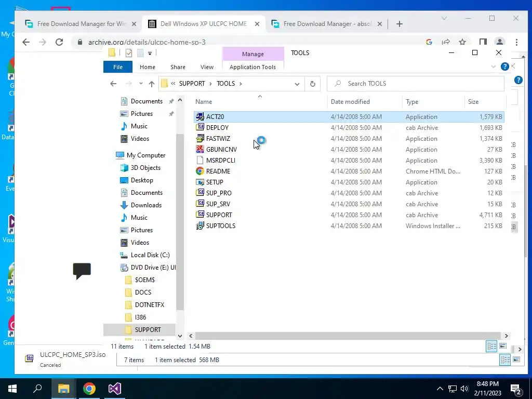Image resolution: width=532 pixels, height=399 pixels.
Task: Open a new Chrome tab
Action: (x=400, y=24)
